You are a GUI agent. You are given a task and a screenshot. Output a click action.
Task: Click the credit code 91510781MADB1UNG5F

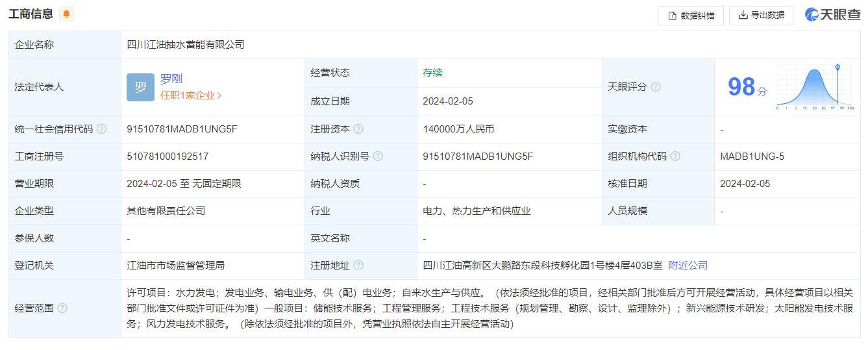182,129
